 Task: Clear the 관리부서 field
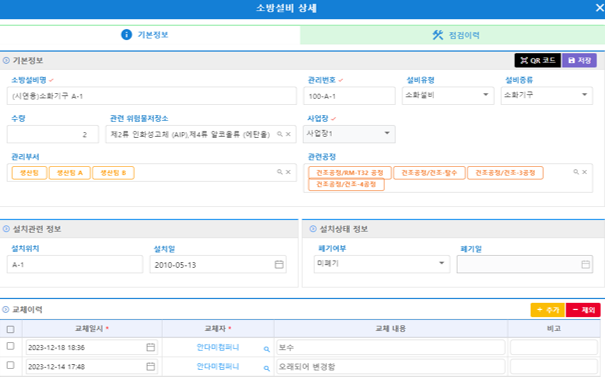click(288, 172)
